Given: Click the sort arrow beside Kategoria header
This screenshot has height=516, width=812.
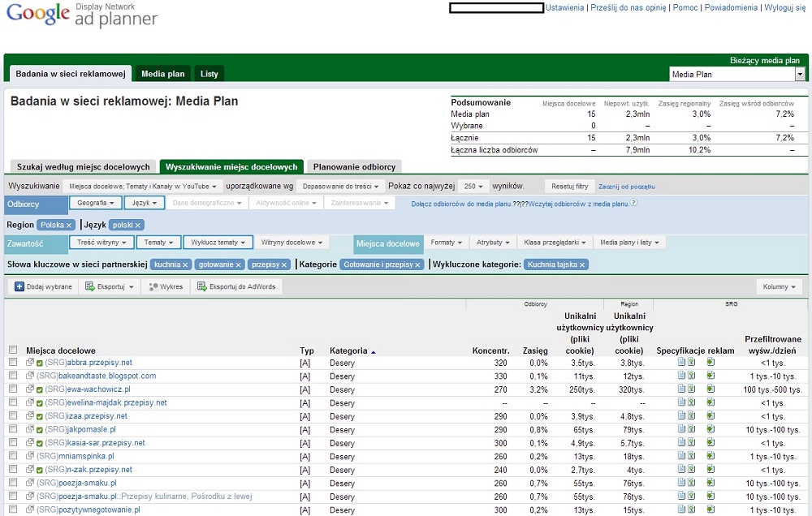Looking at the screenshot, I should point(374,352).
